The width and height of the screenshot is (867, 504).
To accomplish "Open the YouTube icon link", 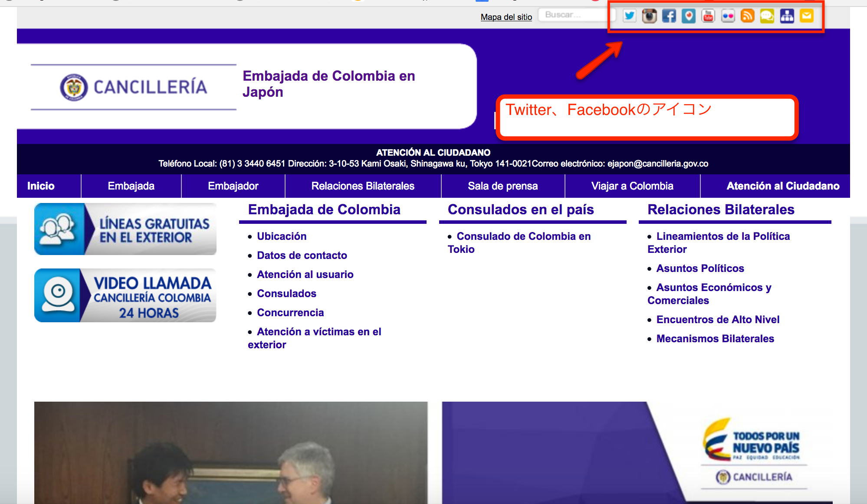I will 708,16.
